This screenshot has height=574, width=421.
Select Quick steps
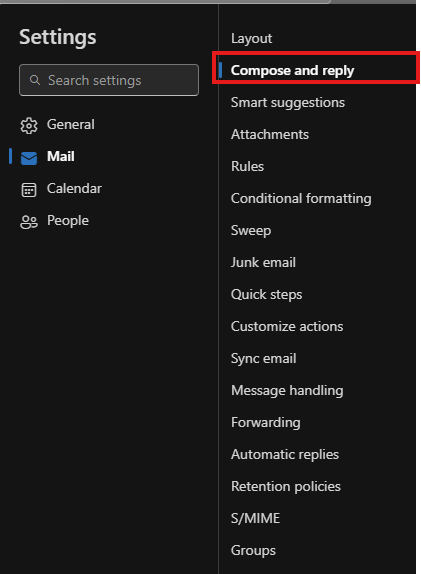267,294
